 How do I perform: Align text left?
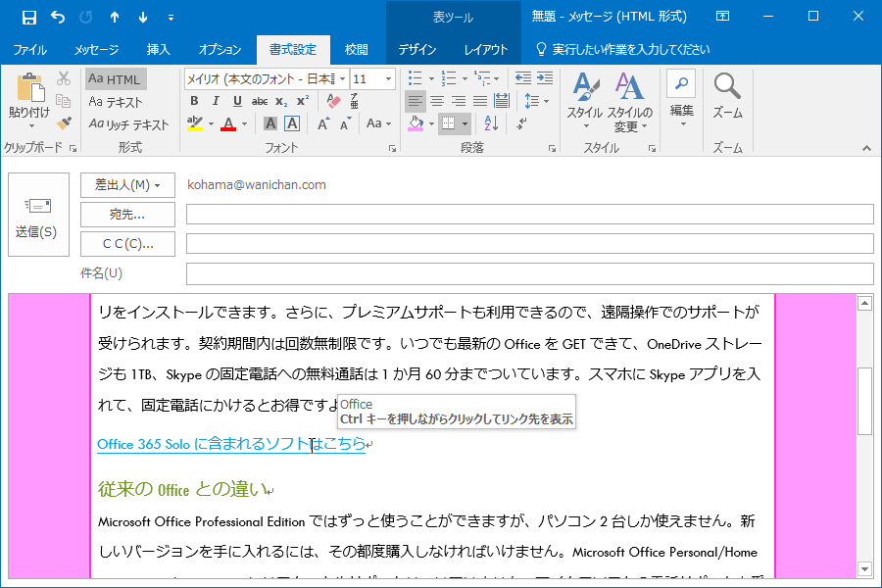416,101
